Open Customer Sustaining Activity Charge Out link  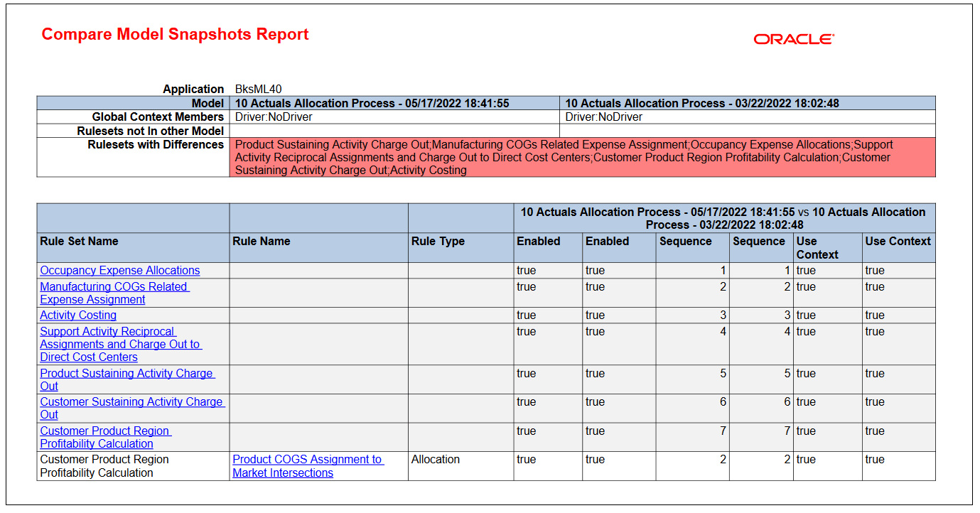(x=132, y=408)
